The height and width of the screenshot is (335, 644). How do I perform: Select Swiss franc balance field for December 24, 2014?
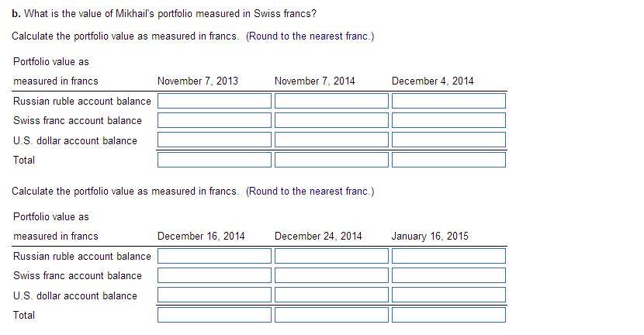point(331,275)
